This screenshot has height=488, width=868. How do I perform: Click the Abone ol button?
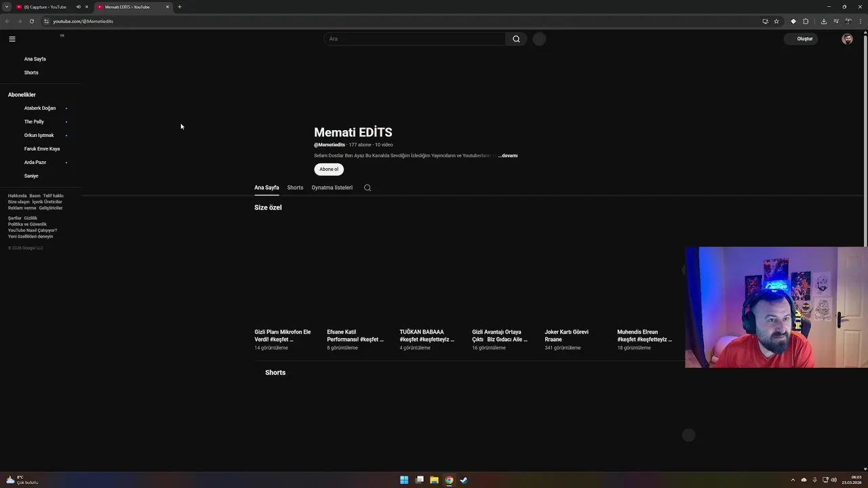pos(329,169)
